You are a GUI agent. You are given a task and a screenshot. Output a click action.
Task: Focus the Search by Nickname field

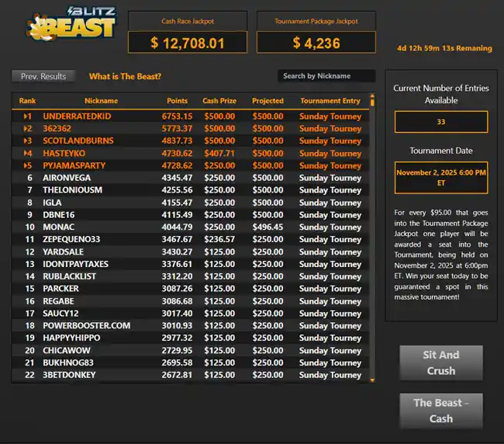point(326,76)
